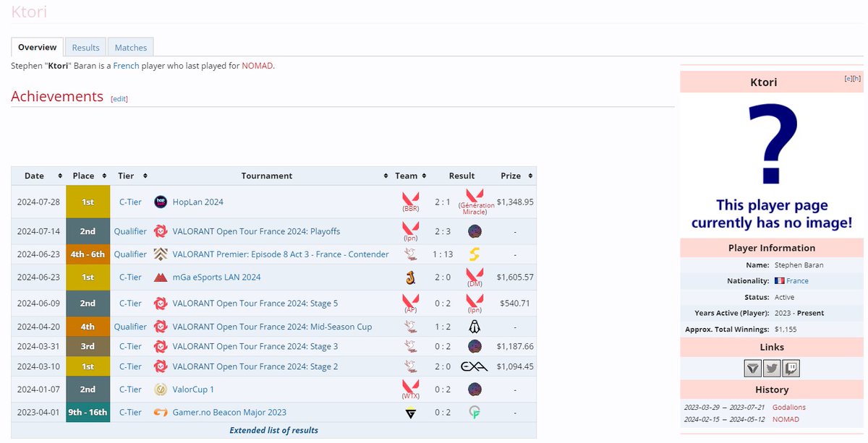
Task: Click the team logo in Gamer.no Beacon row
Action: [411, 413]
